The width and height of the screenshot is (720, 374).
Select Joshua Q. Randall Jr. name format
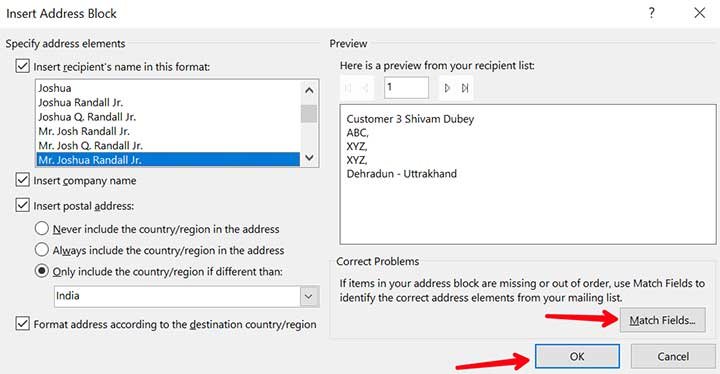[x=168, y=117]
